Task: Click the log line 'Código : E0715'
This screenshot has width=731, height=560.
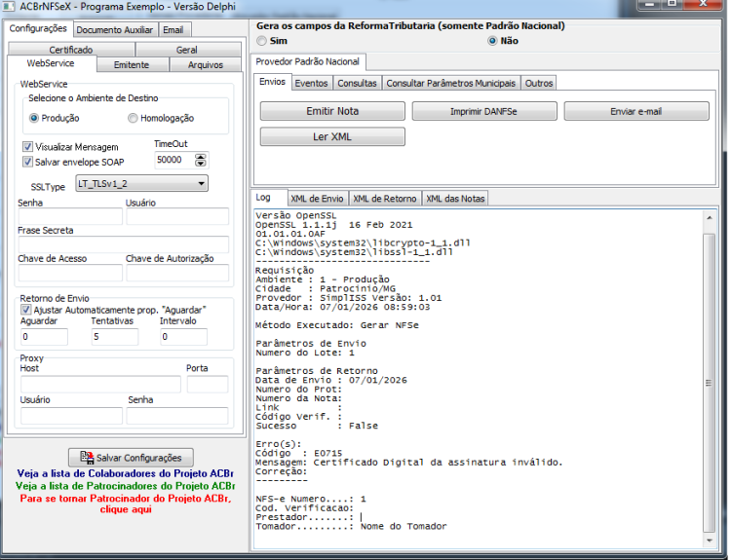Action: (x=299, y=453)
